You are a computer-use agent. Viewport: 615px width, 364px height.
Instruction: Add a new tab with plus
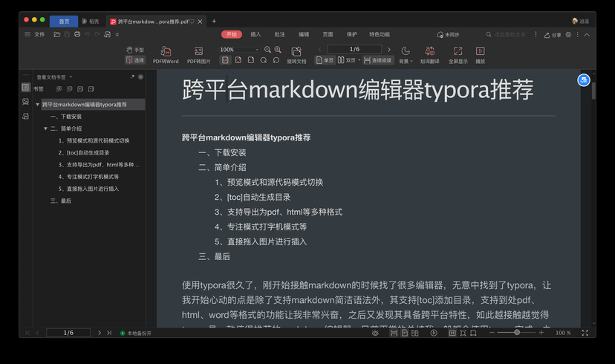[214, 22]
